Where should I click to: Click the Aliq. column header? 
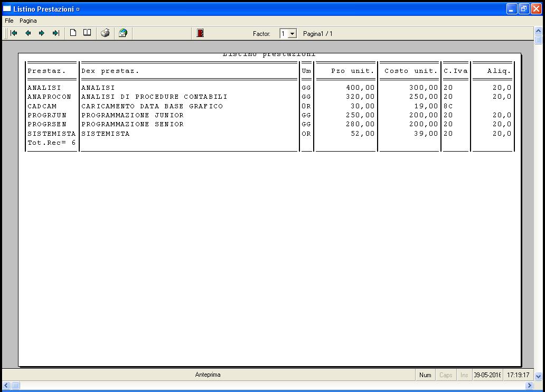click(x=499, y=71)
